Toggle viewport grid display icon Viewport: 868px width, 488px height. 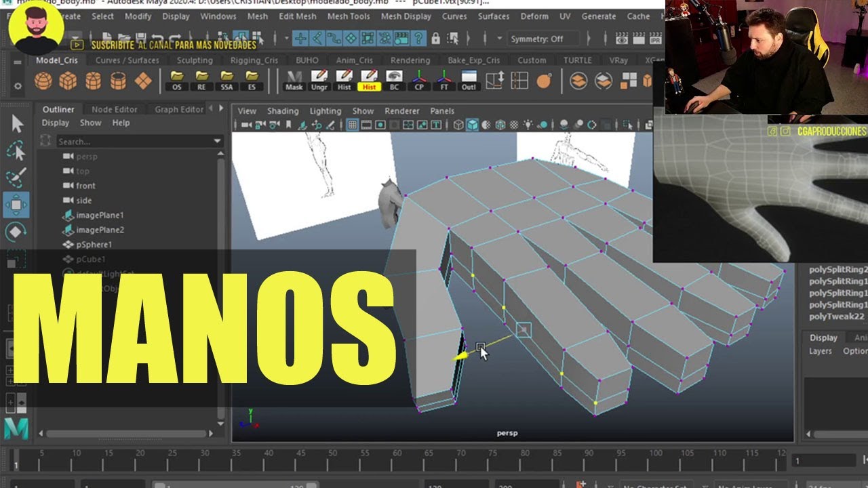coord(353,125)
